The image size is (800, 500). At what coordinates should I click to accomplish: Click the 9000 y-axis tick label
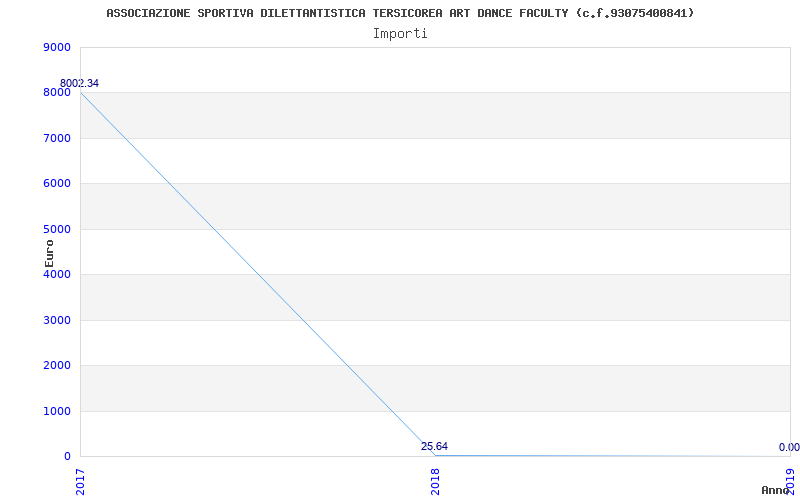coord(57,47)
